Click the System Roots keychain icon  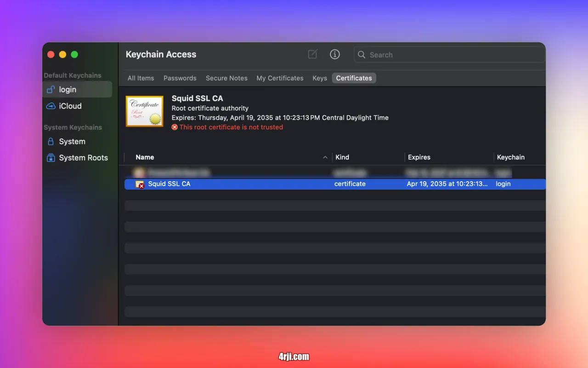pos(51,158)
